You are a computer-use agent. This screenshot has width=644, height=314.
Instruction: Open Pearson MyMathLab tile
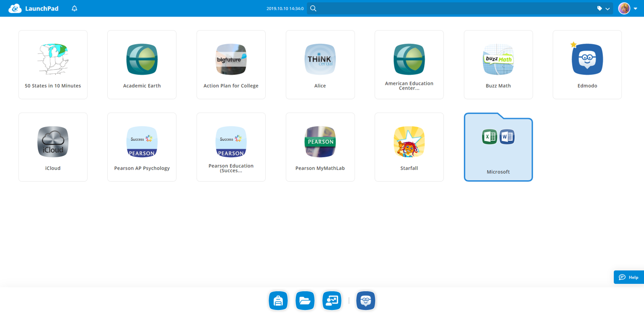click(320, 147)
